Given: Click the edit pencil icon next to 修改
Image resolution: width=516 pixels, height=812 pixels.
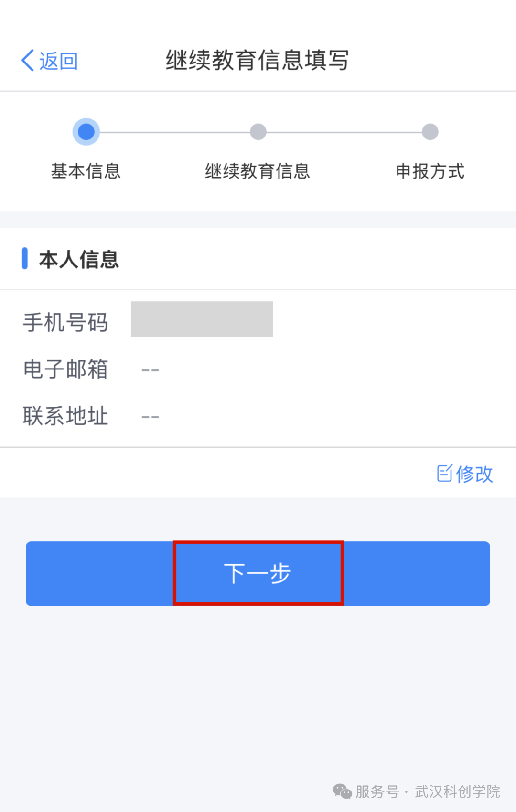Looking at the screenshot, I should (x=444, y=474).
